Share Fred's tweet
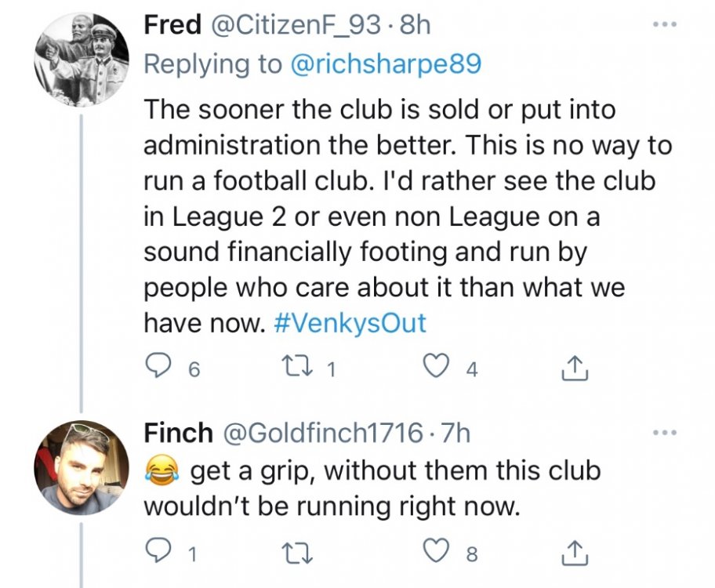This screenshot has width=715, height=588. (575, 366)
